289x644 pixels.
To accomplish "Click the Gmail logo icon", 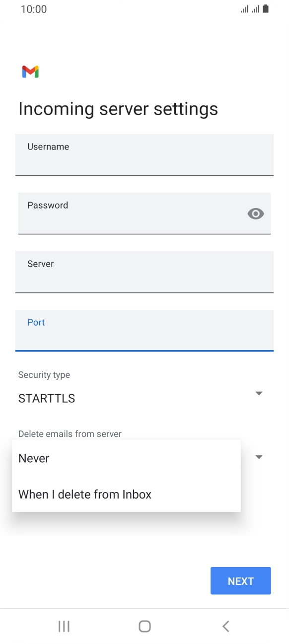I will [30, 72].
